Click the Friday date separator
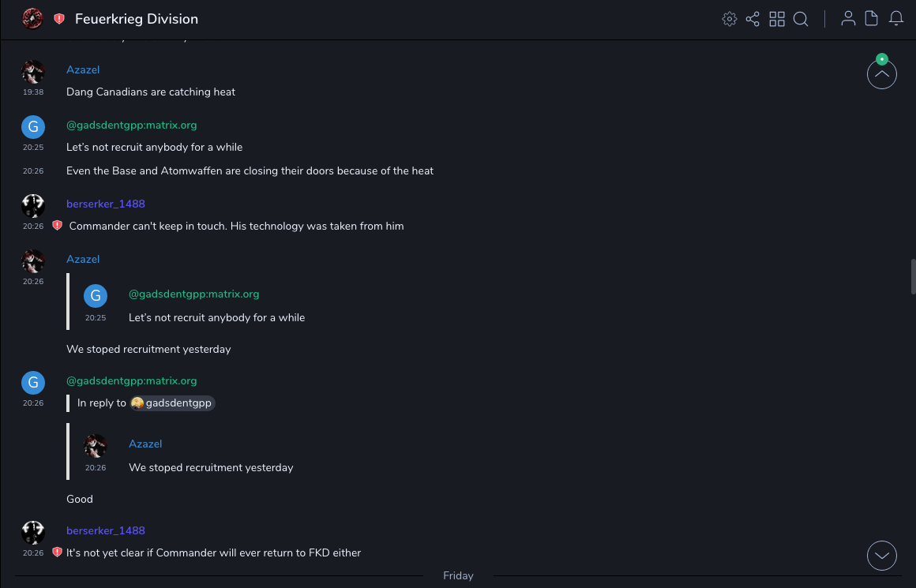 click(x=458, y=576)
